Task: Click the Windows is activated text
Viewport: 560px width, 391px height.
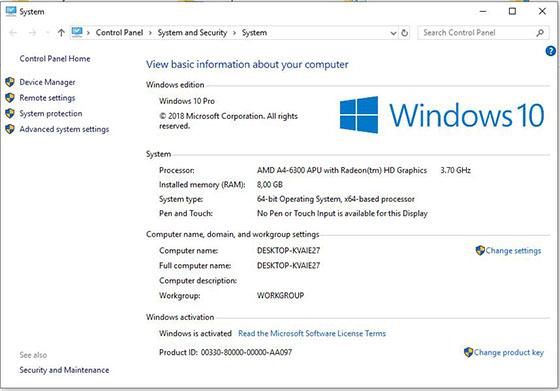Action: (x=195, y=334)
